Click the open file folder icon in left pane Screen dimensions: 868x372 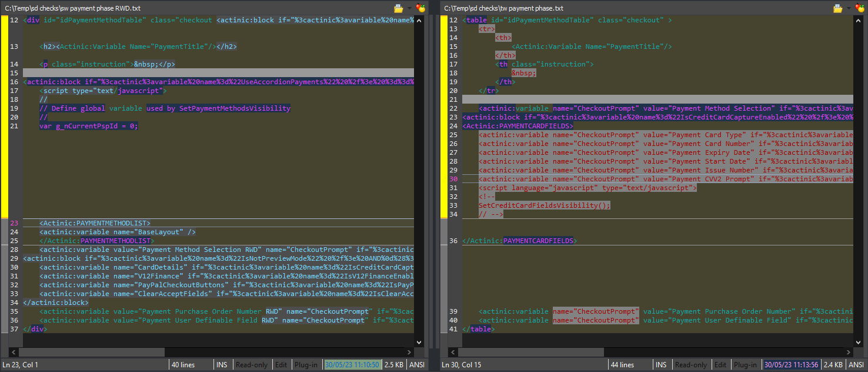point(398,8)
